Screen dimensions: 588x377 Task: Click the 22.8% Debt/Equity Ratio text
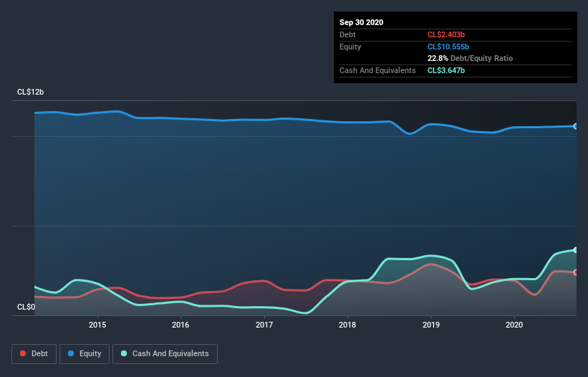[x=471, y=58]
